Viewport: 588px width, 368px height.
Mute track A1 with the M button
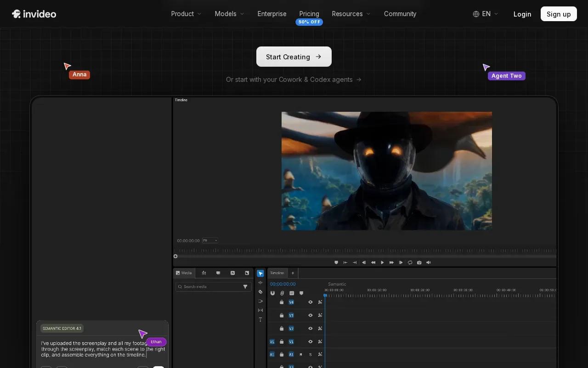pyautogui.click(x=301, y=354)
